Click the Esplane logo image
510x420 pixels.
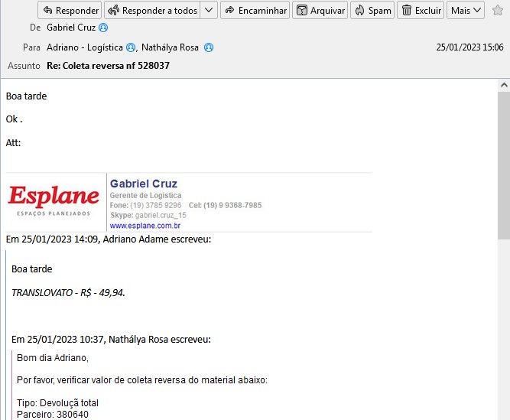(x=54, y=200)
